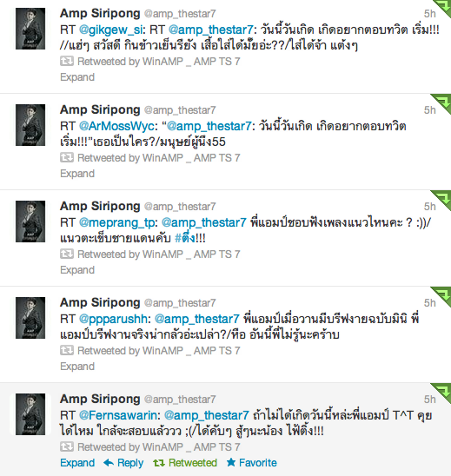This screenshot has height=476, width=451.
Task: Favorite the @Fernsawarin tweet with star
Action: click(x=252, y=463)
